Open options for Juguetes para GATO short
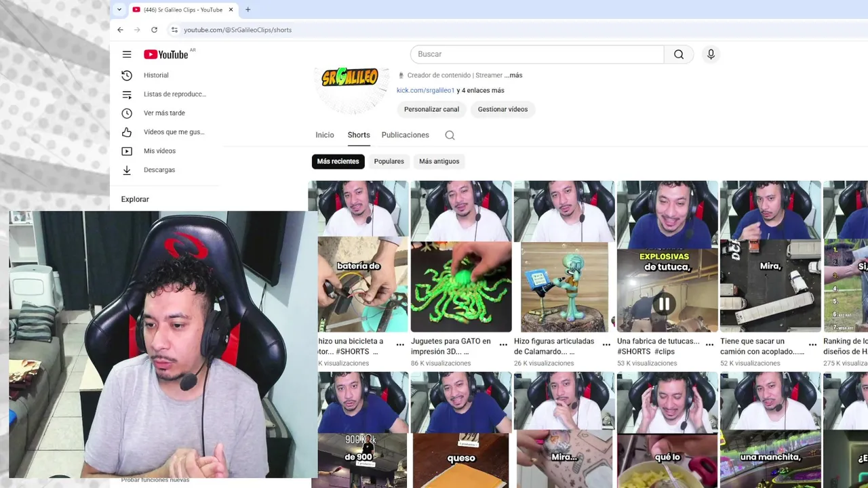The height and width of the screenshot is (488, 868). [503, 345]
